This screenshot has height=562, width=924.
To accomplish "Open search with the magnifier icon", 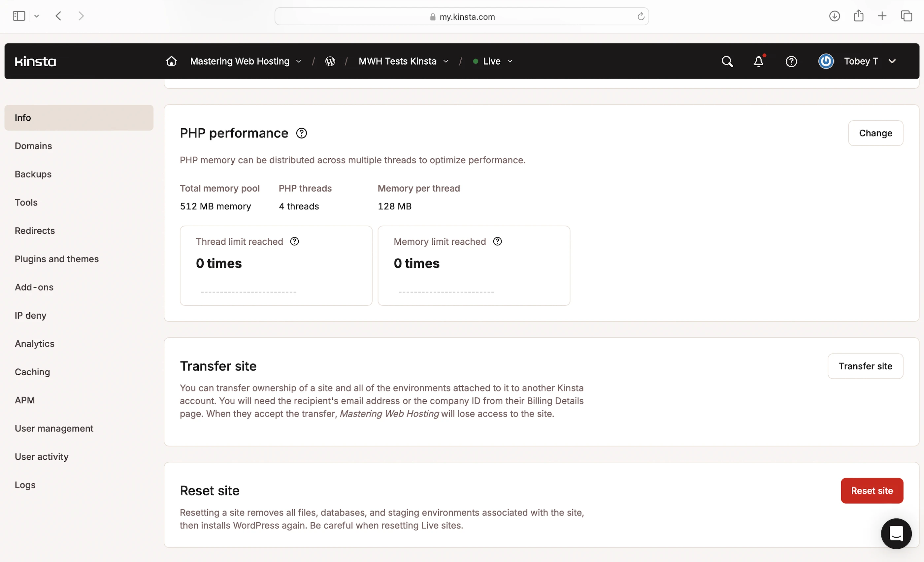I will (x=727, y=61).
